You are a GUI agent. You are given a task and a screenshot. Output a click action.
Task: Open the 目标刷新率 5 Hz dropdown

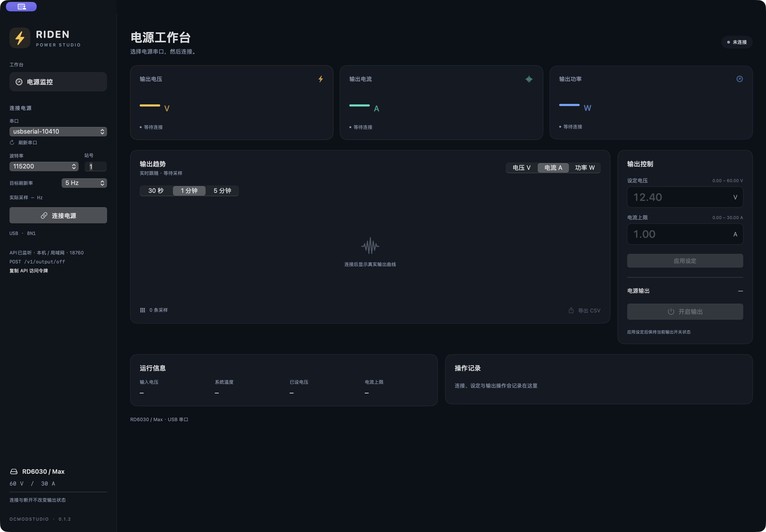coord(84,183)
